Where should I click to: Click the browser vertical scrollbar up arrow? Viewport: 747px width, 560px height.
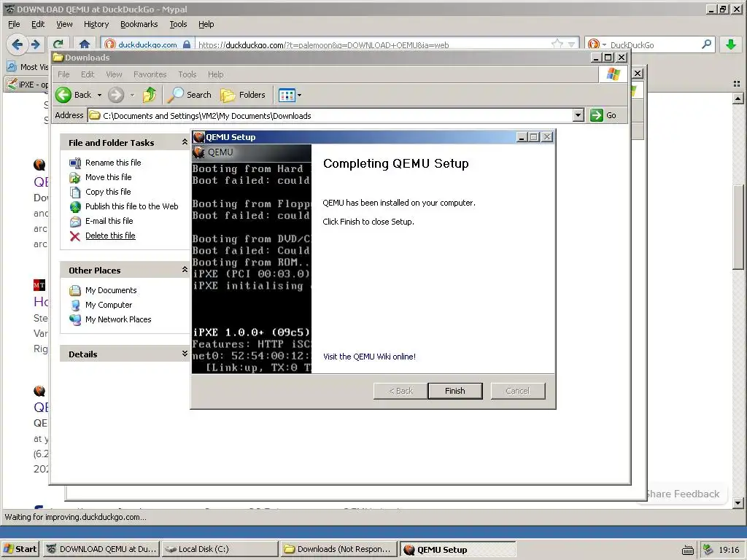pyautogui.click(x=738, y=98)
